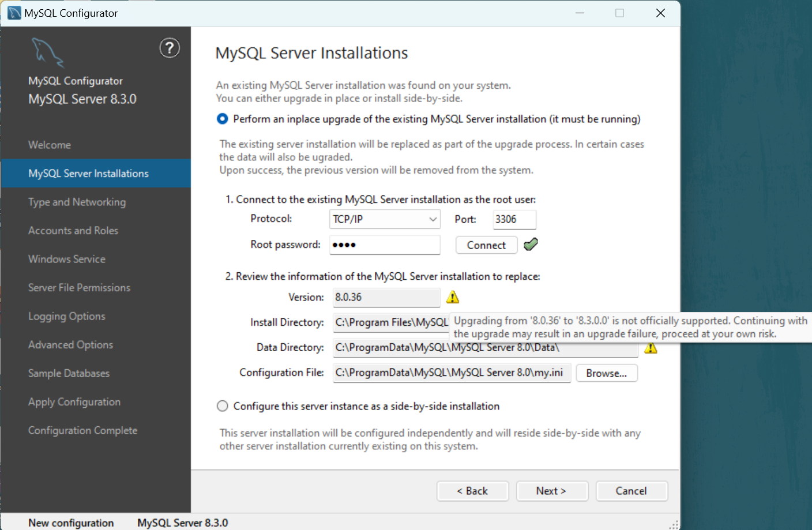Click Next to proceed
This screenshot has height=530, width=812.
coord(552,491)
